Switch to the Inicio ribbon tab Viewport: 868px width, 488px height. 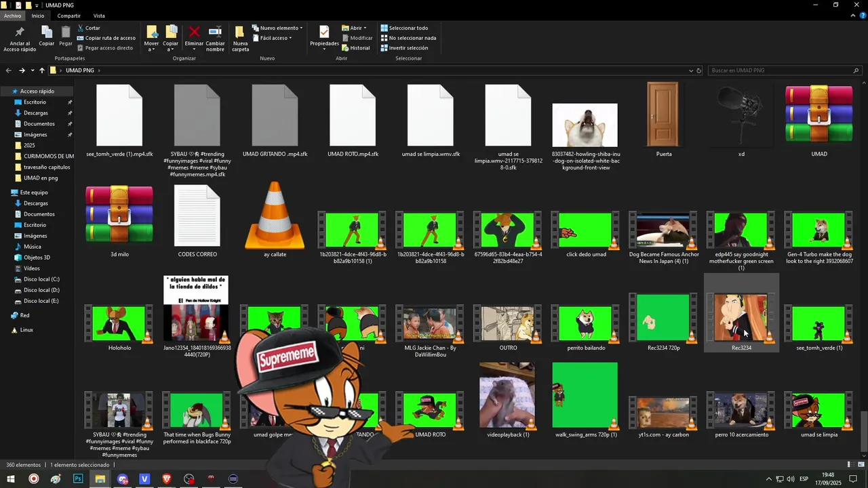(x=38, y=16)
